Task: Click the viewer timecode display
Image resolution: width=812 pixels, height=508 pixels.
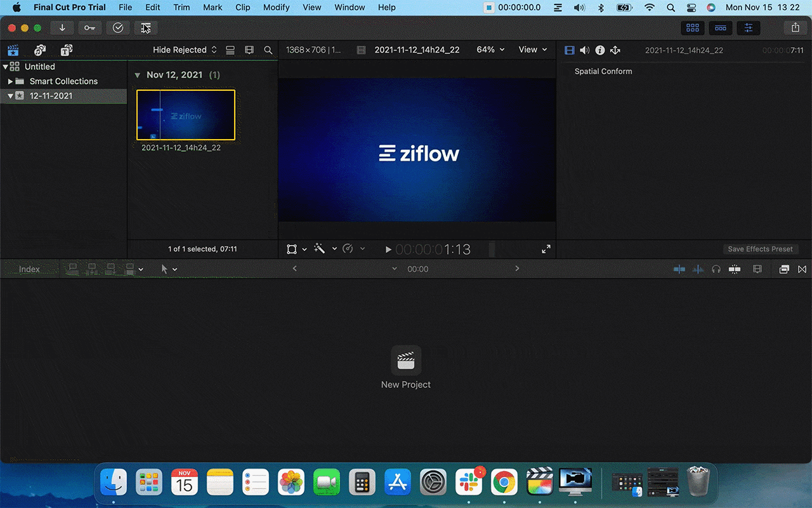Action: [x=433, y=250]
